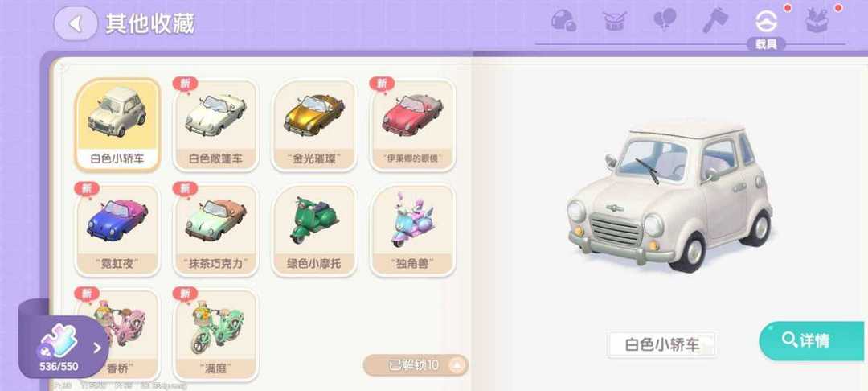Open the mushroom collection category icon
868x391 pixels.
tap(563, 21)
